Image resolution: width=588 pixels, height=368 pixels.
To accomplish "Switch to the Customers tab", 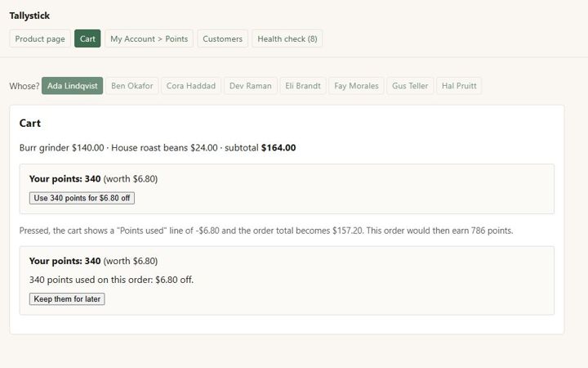I will (x=222, y=38).
